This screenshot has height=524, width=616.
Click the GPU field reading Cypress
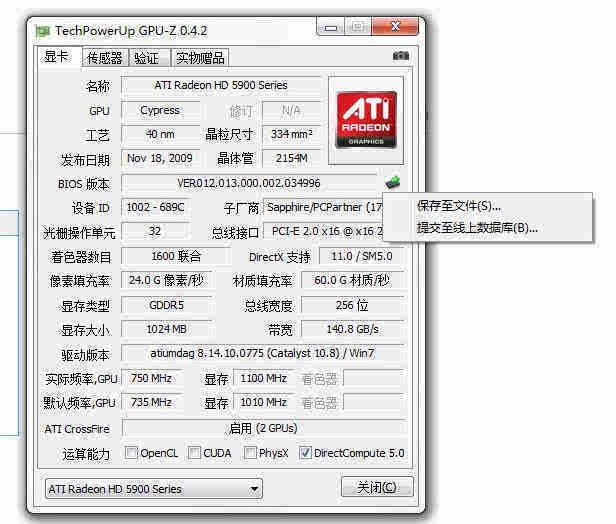(160, 111)
